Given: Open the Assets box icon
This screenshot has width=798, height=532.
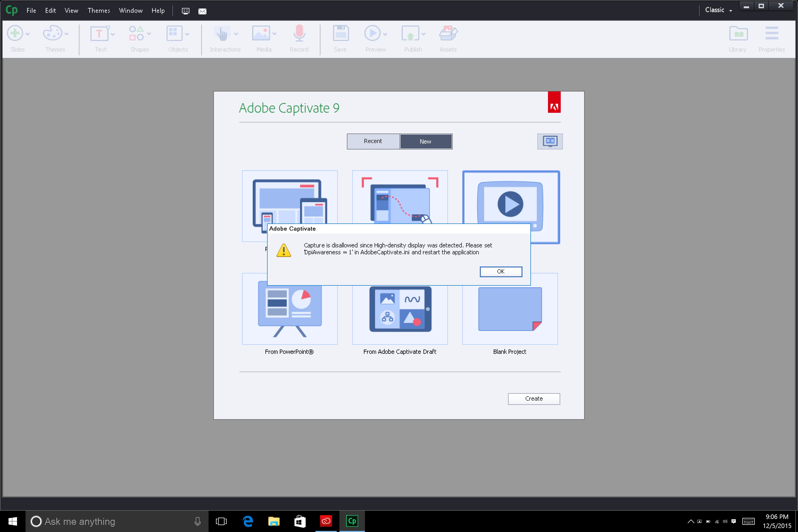Looking at the screenshot, I should [x=448, y=33].
